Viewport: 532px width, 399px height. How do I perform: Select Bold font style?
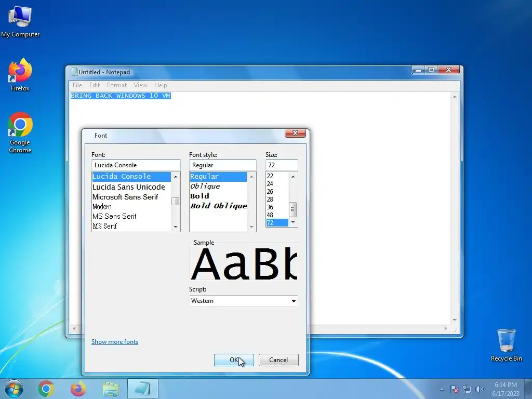[x=218, y=196]
